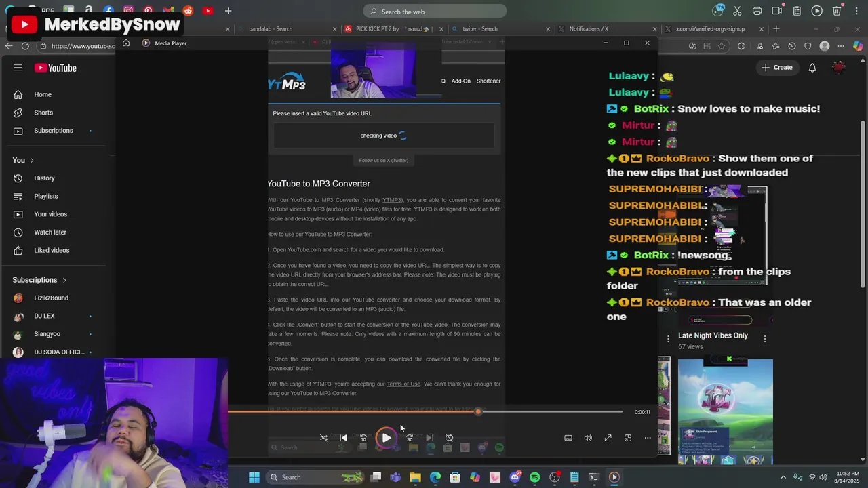868x488 pixels.
Task: Click the YouTube logo
Action: [x=56, y=68]
